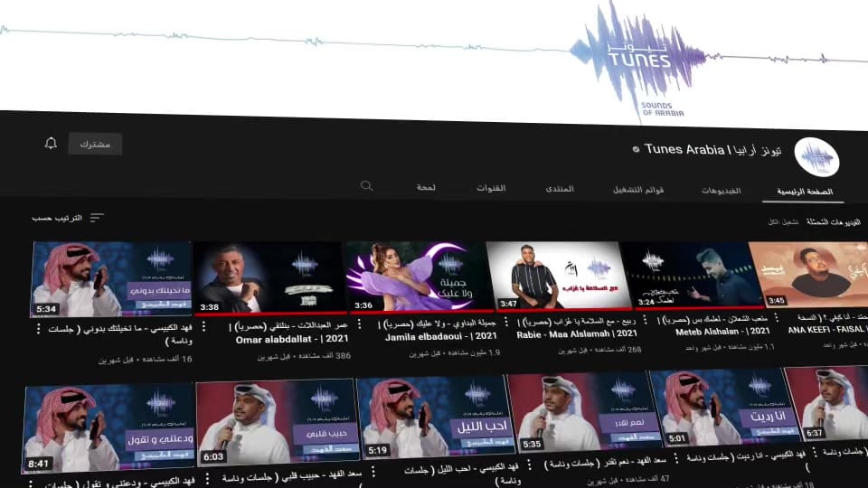This screenshot has width=868, height=488.
Task: Click the 16 ألف مشاهدة view count
Action: coord(145,360)
